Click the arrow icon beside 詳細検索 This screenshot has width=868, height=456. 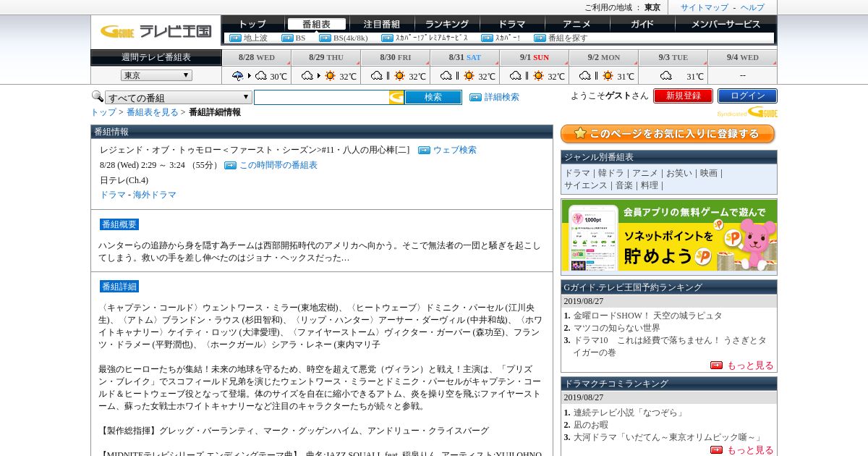[x=475, y=97]
